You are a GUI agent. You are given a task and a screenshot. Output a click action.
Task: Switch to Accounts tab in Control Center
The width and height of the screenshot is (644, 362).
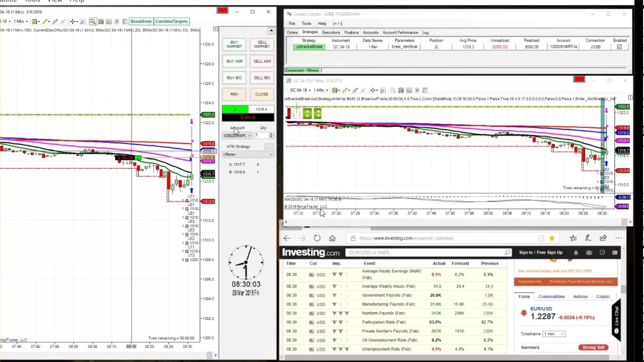pos(371,33)
